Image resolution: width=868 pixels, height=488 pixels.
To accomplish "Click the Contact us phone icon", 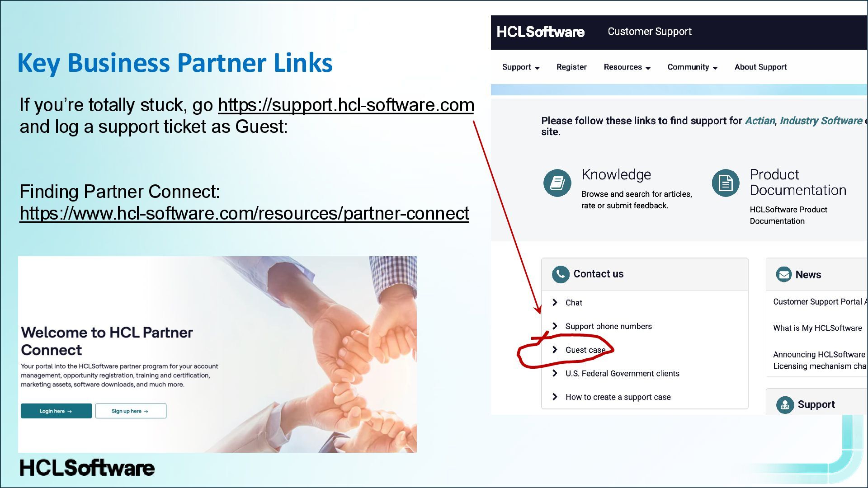I will [560, 274].
